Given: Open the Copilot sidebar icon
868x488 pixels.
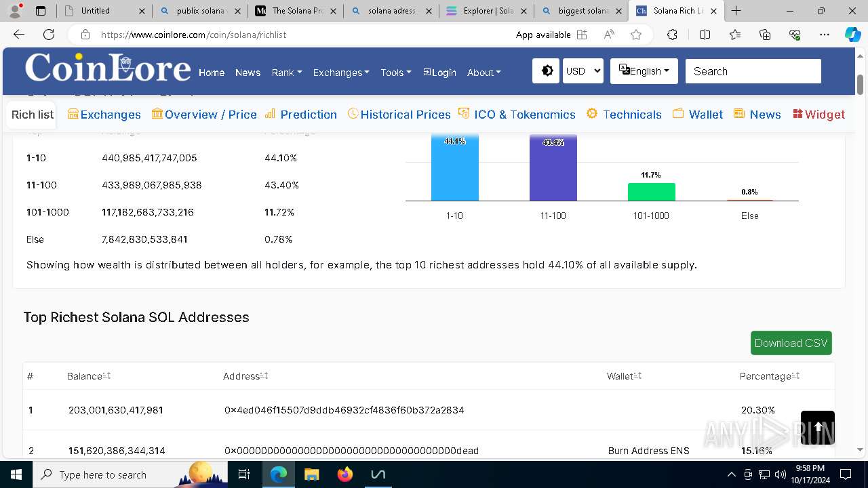Looking at the screenshot, I should coord(852,35).
